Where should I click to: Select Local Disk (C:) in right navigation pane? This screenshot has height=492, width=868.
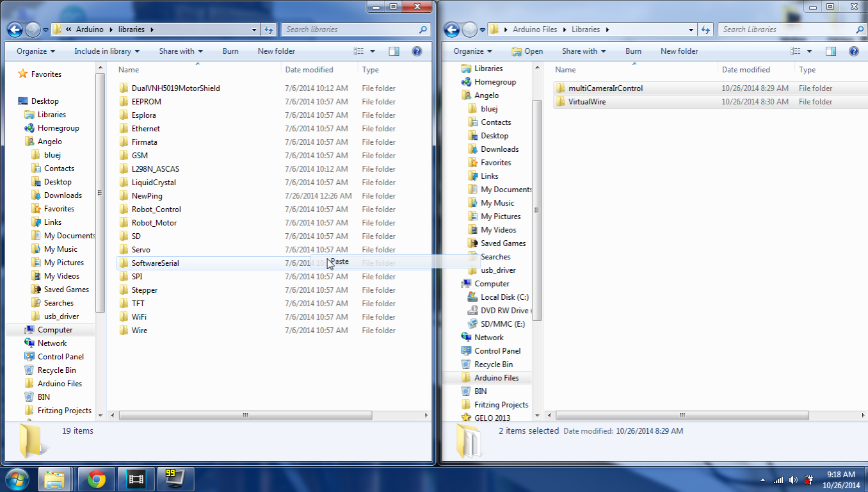504,297
